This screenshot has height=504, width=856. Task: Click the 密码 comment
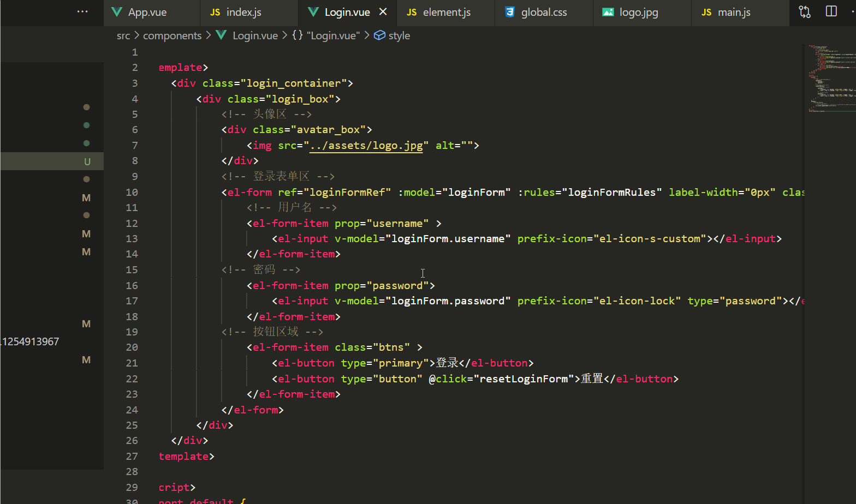coord(261,269)
